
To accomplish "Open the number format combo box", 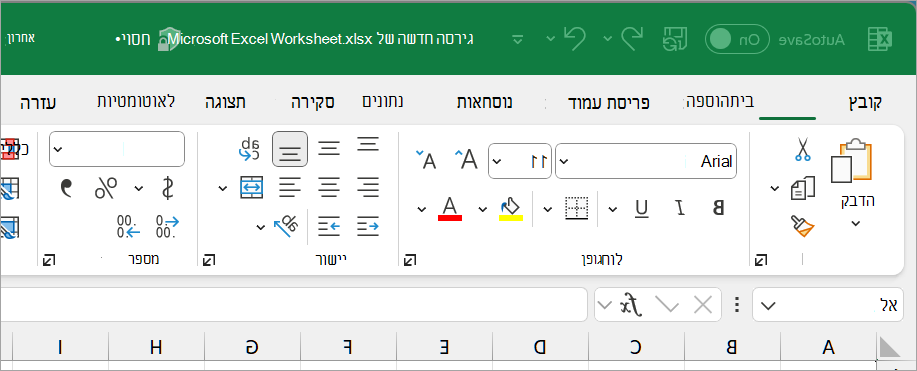I will coord(117,149).
